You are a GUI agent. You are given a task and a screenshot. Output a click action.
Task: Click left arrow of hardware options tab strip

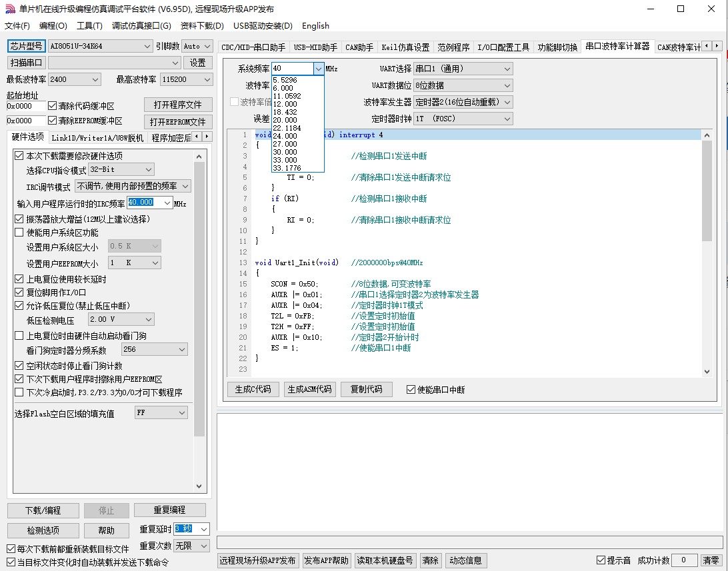click(197, 137)
